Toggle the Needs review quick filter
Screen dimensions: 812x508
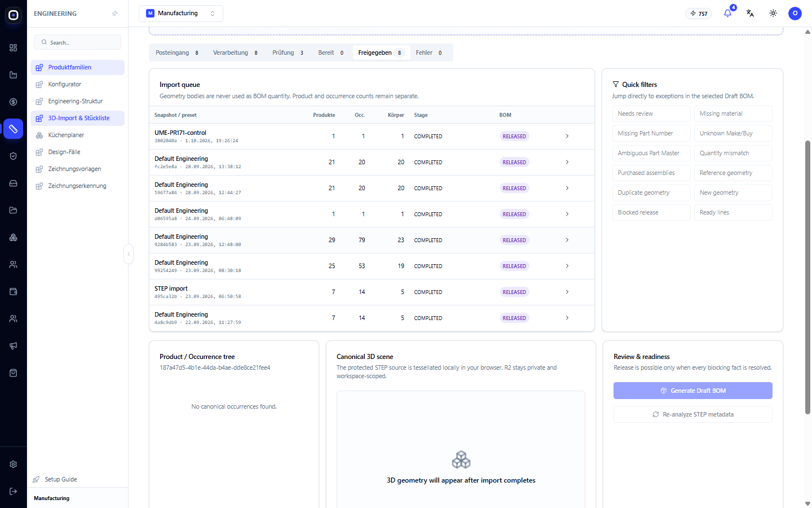[x=651, y=113]
